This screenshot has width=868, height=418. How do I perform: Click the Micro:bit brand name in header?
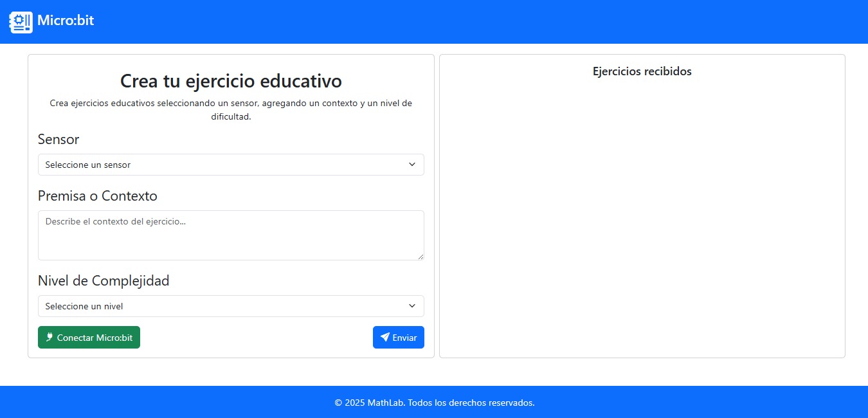(66, 21)
